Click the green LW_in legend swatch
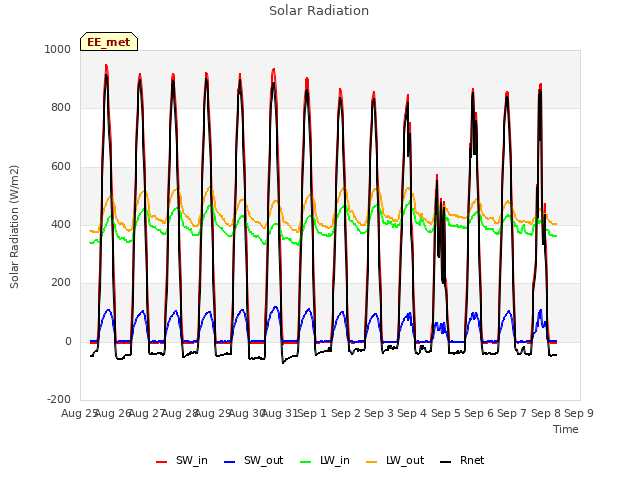Screen dimensions: 640x480 point(305,462)
